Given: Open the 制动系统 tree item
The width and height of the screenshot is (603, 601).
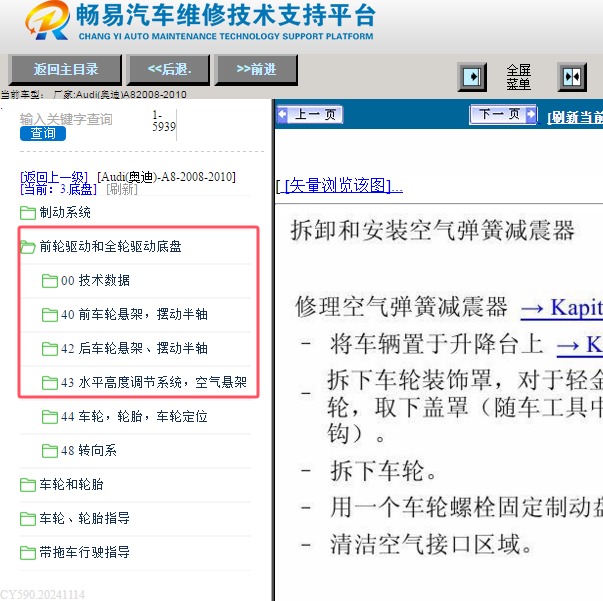Looking at the screenshot, I should [65, 212].
